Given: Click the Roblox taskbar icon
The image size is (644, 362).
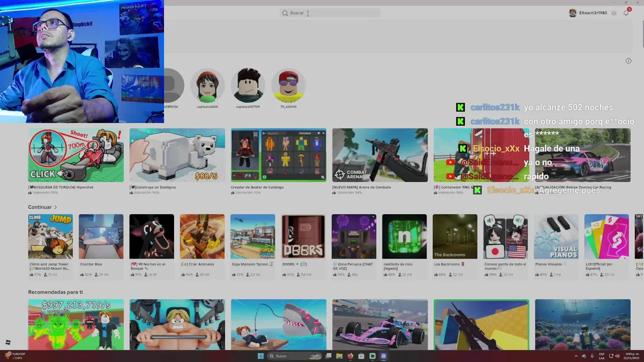Looking at the screenshot, I should coord(383,356).
